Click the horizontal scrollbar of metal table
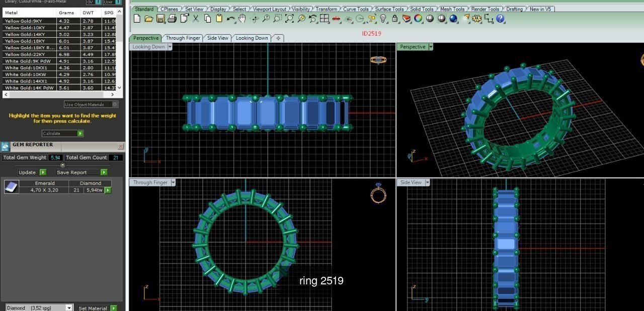644x311 pixels. 60,94
